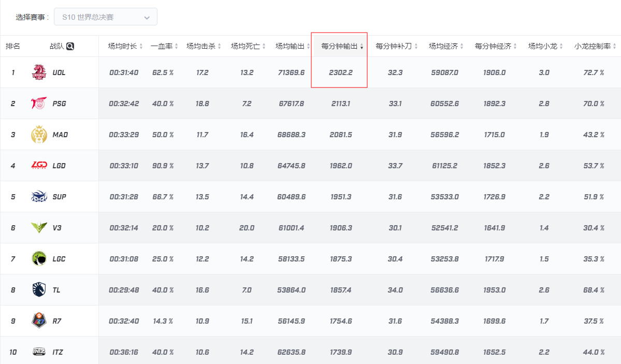Select LGC's 12.2 average kills value
The width and height of the screenshot is (621, 364).
202,259
